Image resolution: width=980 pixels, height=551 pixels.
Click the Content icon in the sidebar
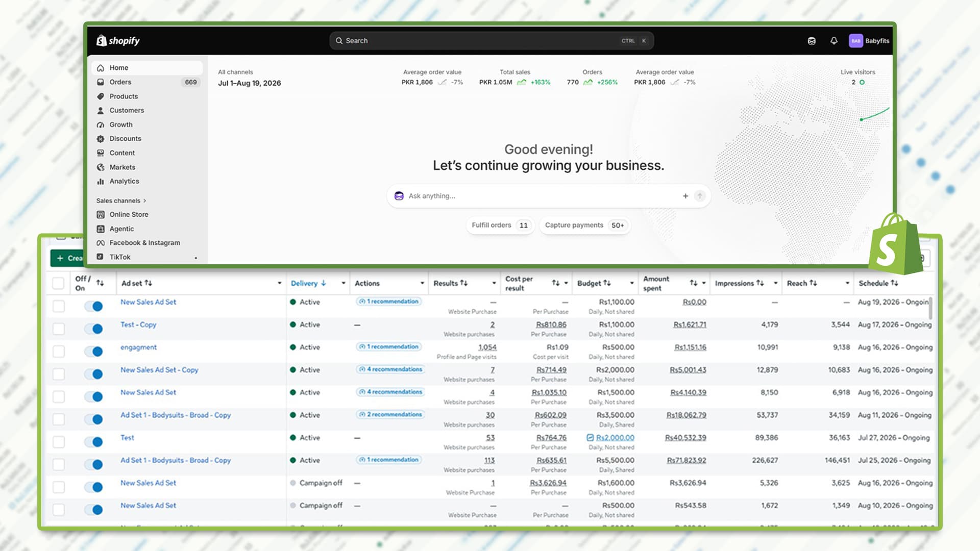coord(101,153)
